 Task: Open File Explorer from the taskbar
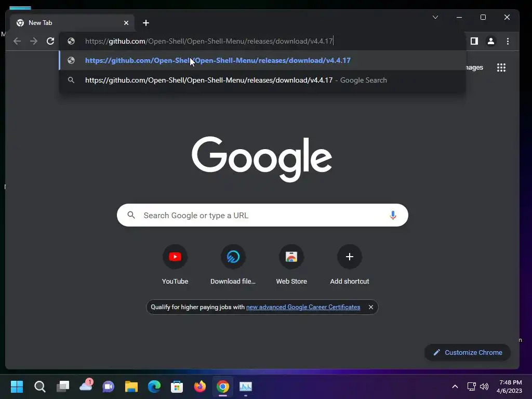(131, 387)
